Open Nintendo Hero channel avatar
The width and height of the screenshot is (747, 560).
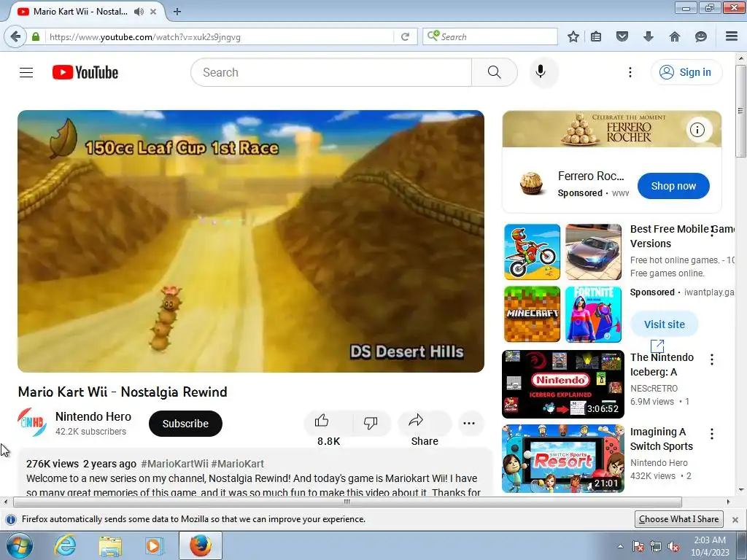tap(32, 422)
